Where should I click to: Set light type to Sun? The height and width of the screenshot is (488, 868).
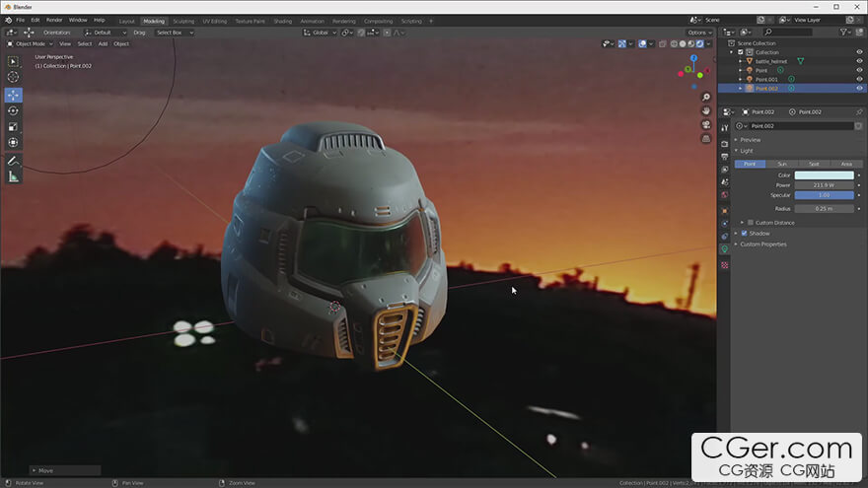pyautogui.click(x=781, y=164)
